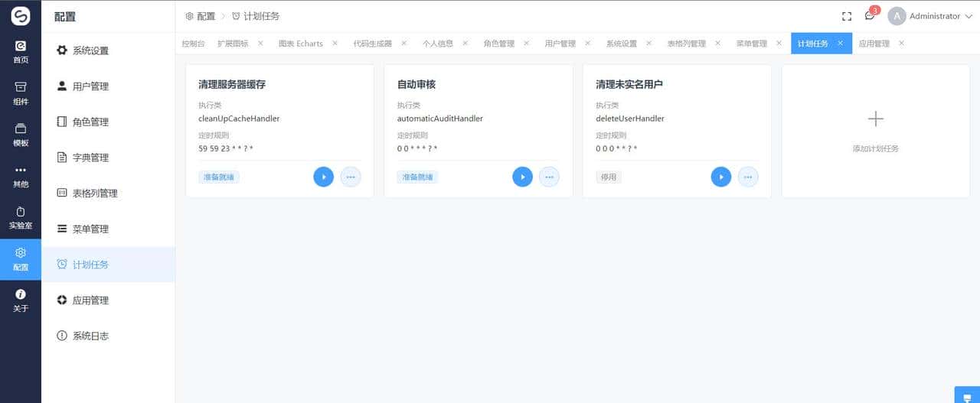The width and height of the screenshot is (980, 403).
Task: Switch to the 表格列管理 tab
Action: tap(686, 44)
